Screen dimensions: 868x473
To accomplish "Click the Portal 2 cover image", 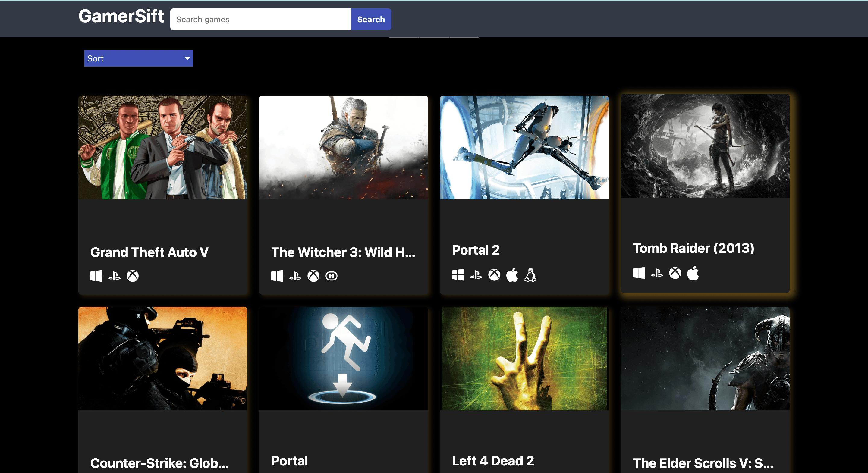I will (524, 148).
